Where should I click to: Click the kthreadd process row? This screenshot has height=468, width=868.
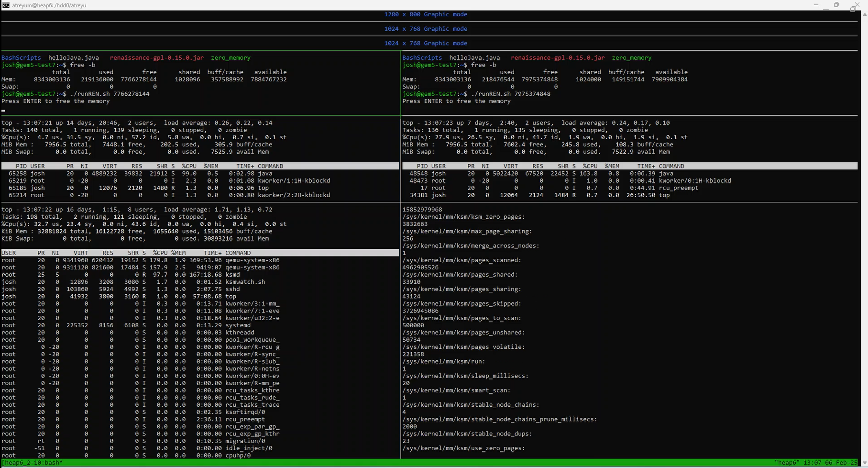[200, 333]
